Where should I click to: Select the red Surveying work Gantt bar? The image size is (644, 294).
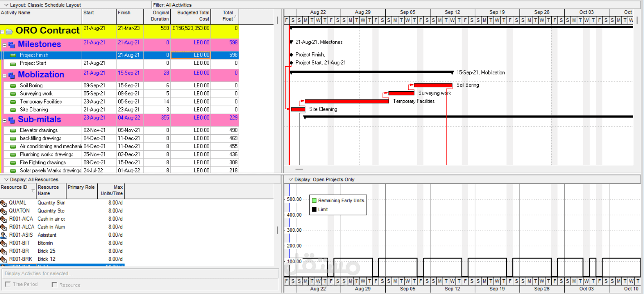coord(401,93)
